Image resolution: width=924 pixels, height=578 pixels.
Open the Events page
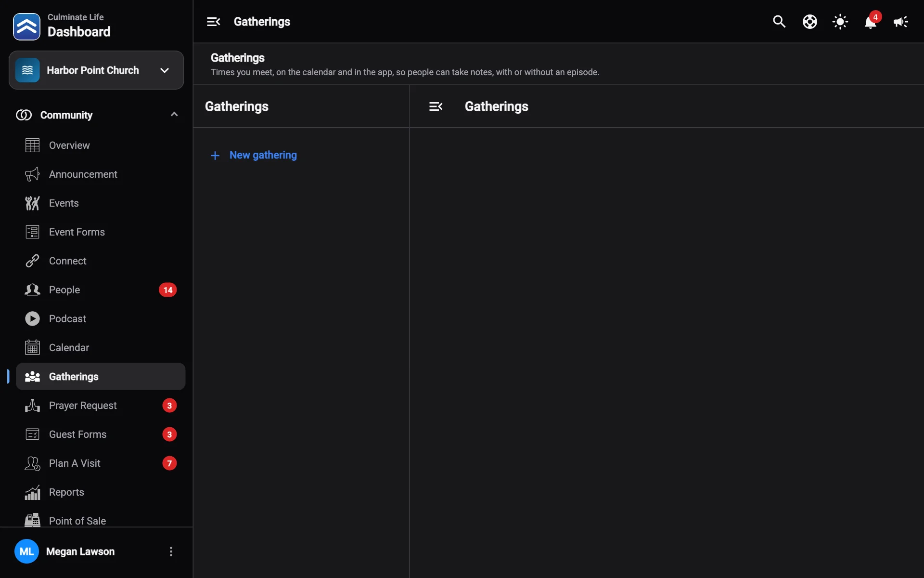click(101, 203)
